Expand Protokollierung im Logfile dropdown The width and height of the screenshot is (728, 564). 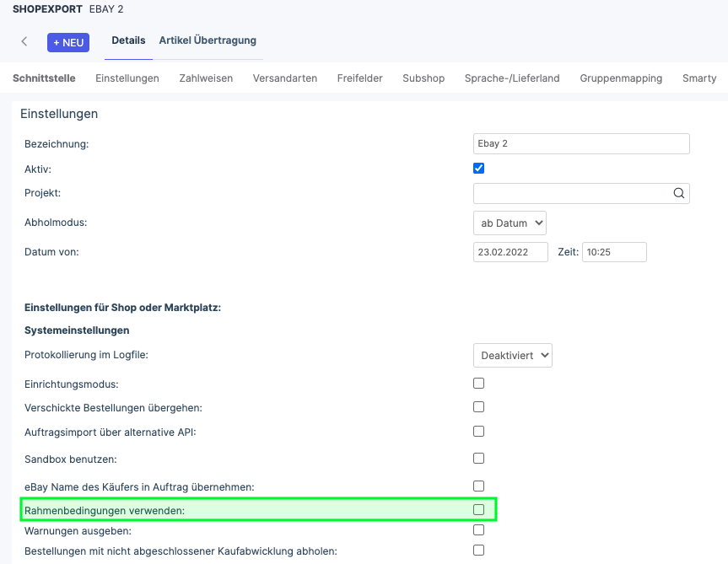click(512, 356)
